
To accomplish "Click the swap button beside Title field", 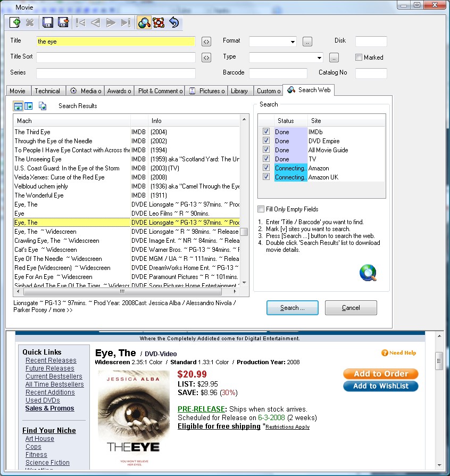I will [x=206, y=42].
